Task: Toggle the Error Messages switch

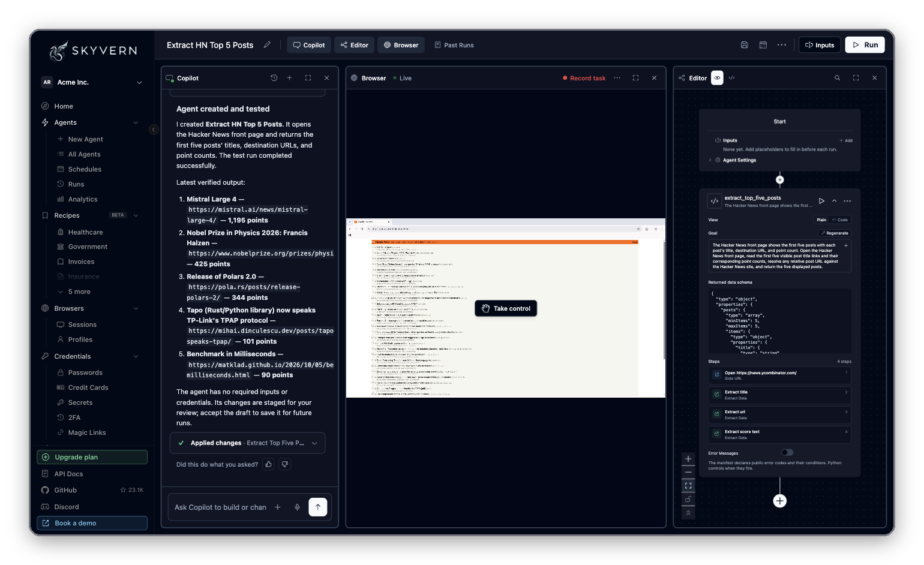Action: point(787,452)
